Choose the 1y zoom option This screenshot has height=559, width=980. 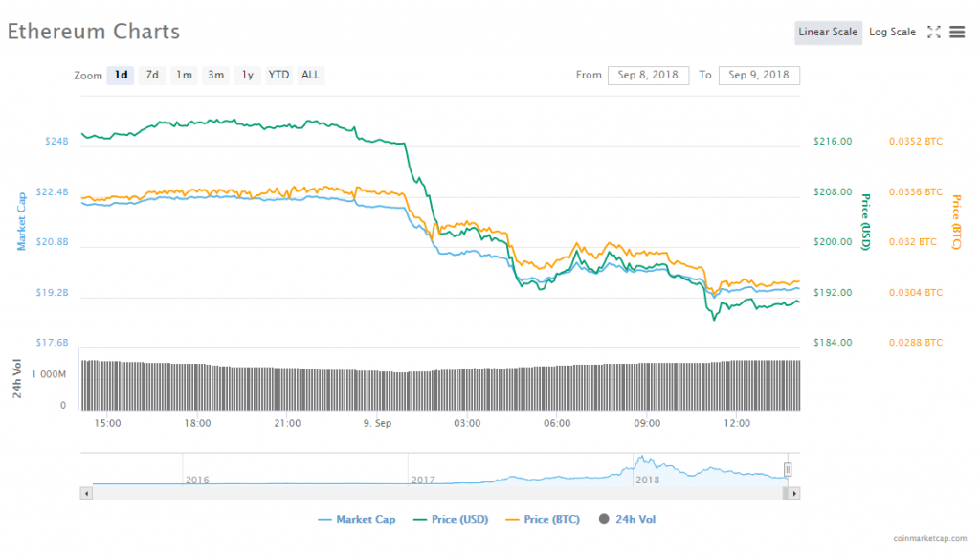coord(248,75)
